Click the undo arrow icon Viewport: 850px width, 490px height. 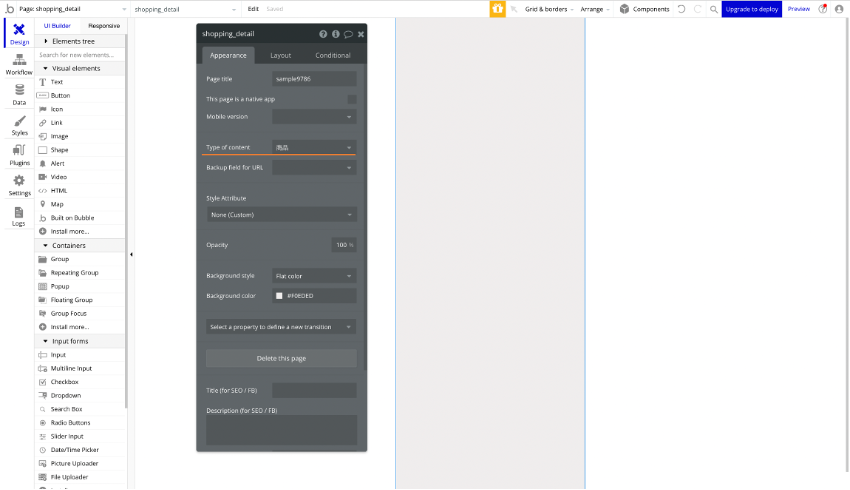coord(681,9)
